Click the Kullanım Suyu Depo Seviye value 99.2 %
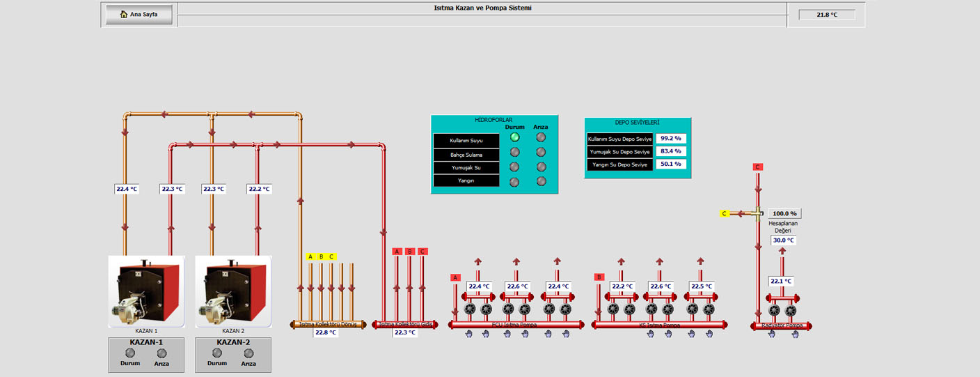Image resolution: width=980 pixels, height=377 pixels. [x=671, y=139]
